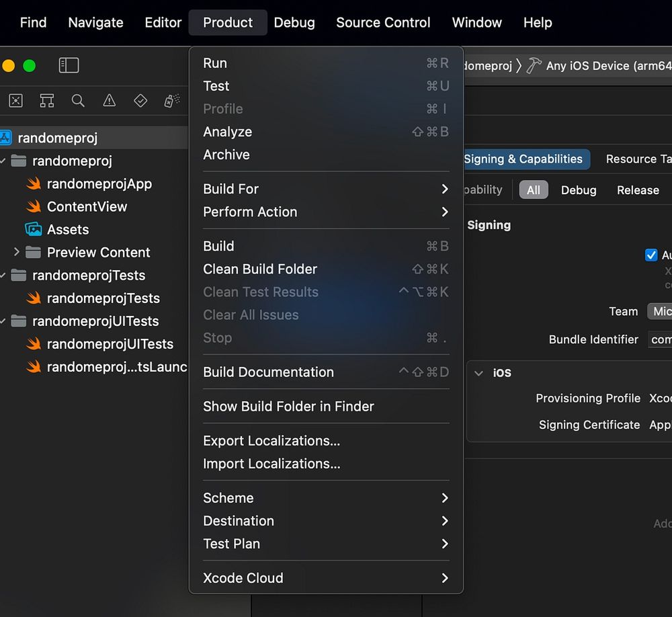Select the All configuration filter
The width and height of the screenshot is (672, 617).
coord(534,190)
